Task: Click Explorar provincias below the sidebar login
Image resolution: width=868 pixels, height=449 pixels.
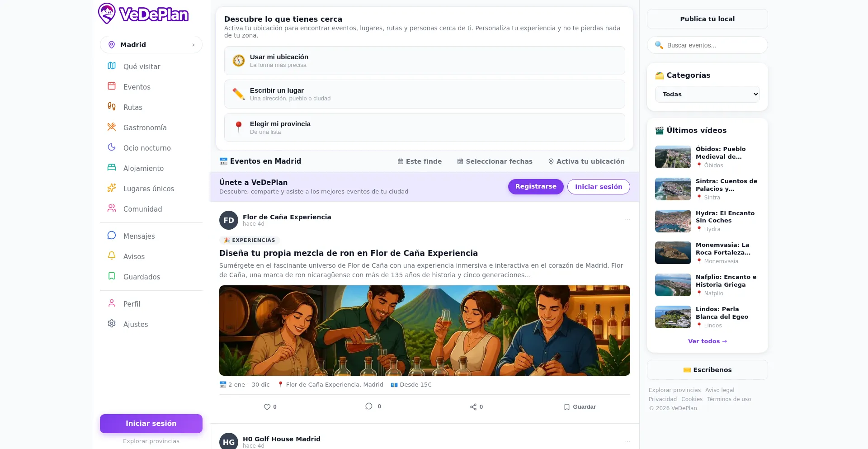Action: [x=151, y=441]
